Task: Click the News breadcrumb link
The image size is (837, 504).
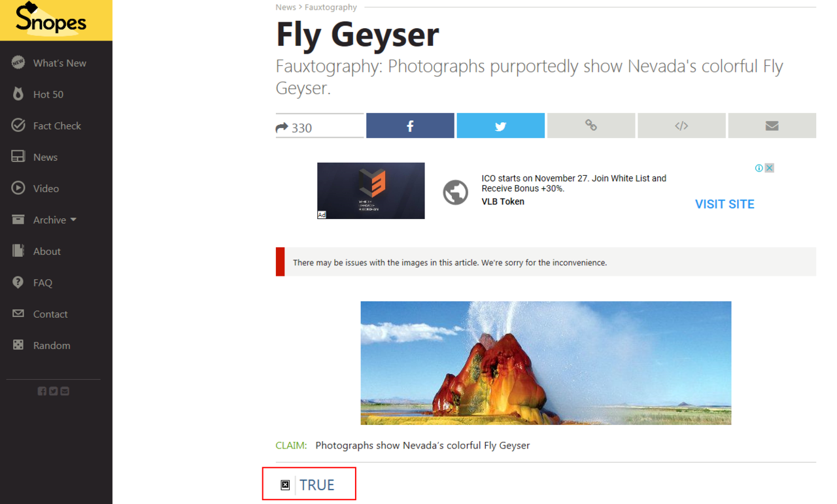Action: [286, 7]
